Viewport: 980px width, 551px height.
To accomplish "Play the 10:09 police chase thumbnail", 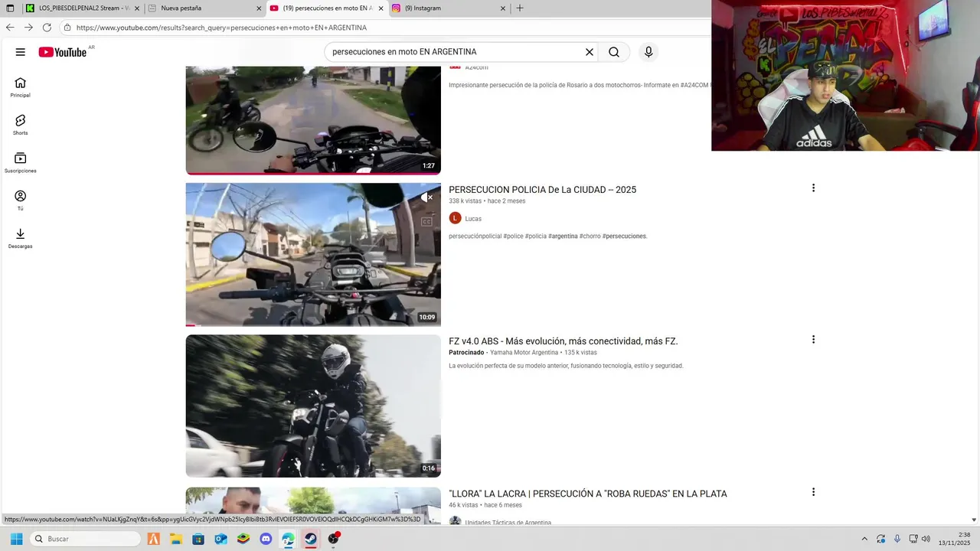I will pyautogui.click(x=313, y=254).
